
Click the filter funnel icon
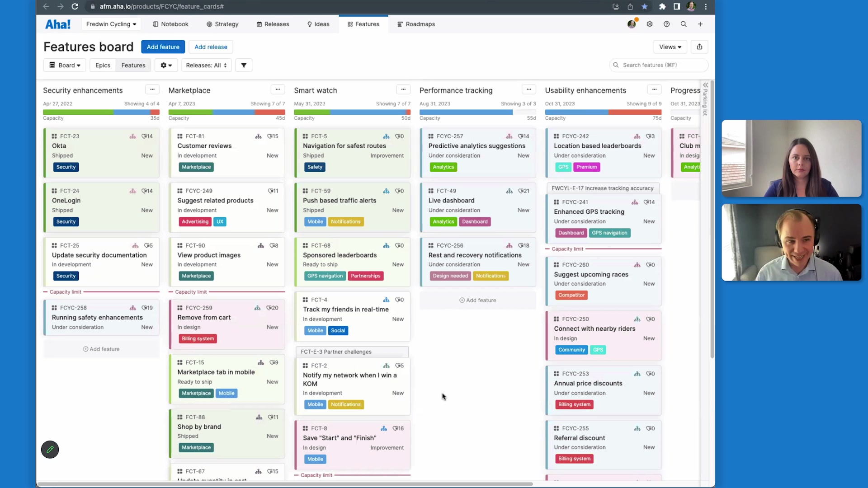click(244, 65)
